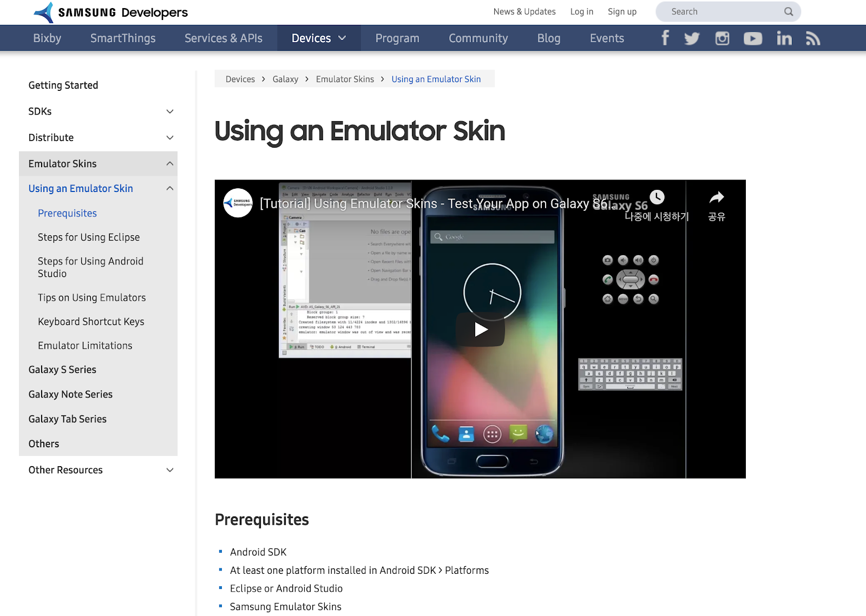Screen dimensions: 866x616
Task: Open Other Resources sidebar item
Action: pos(65,470)
